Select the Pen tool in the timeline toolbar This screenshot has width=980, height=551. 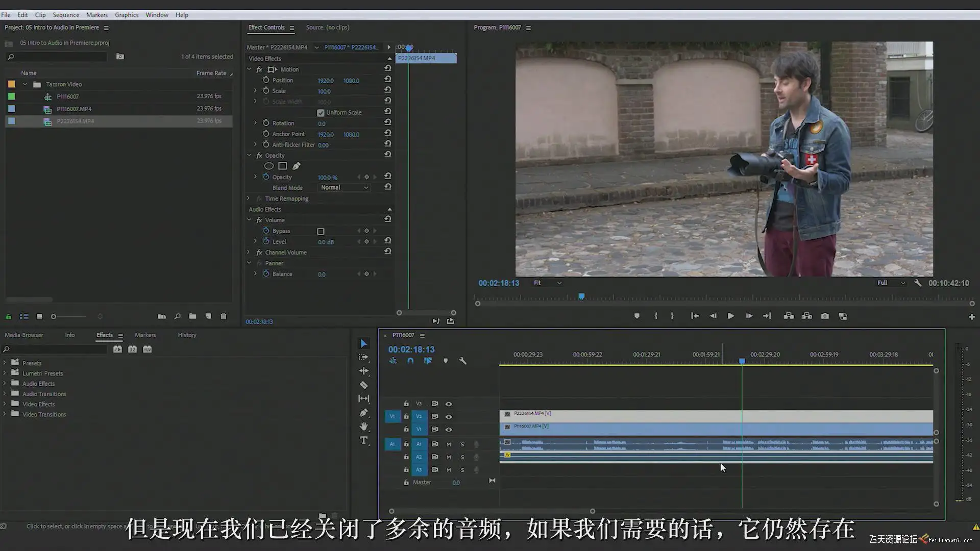tap(363, 413)
